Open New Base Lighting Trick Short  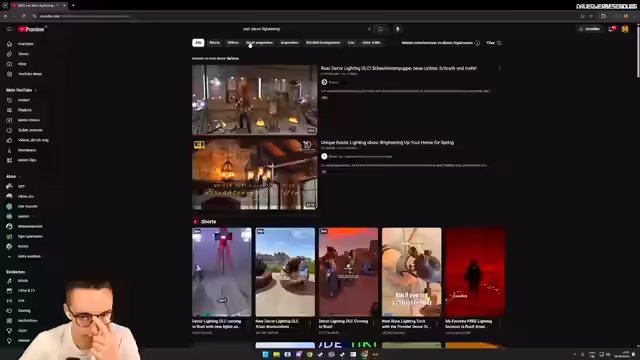pyautogui.click(x=411, y=272)
